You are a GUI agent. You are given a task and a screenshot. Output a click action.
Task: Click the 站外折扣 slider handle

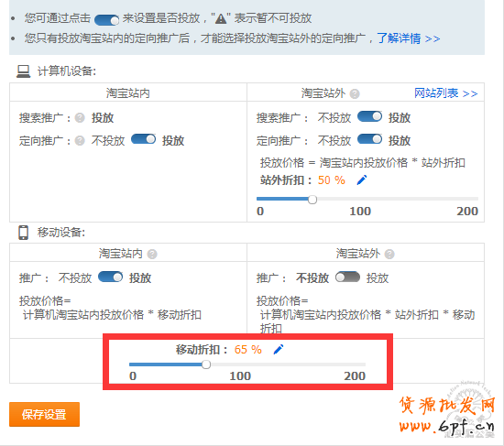[312, 200]
